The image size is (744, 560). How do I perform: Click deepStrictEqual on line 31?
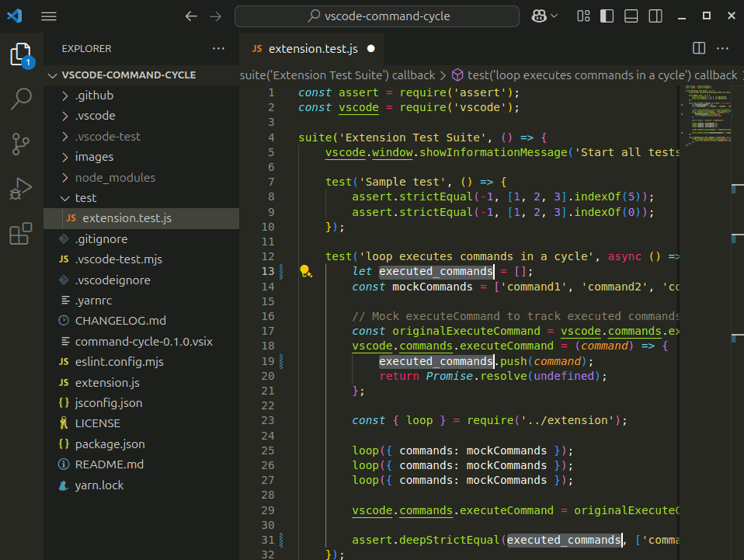click(449, 540)
